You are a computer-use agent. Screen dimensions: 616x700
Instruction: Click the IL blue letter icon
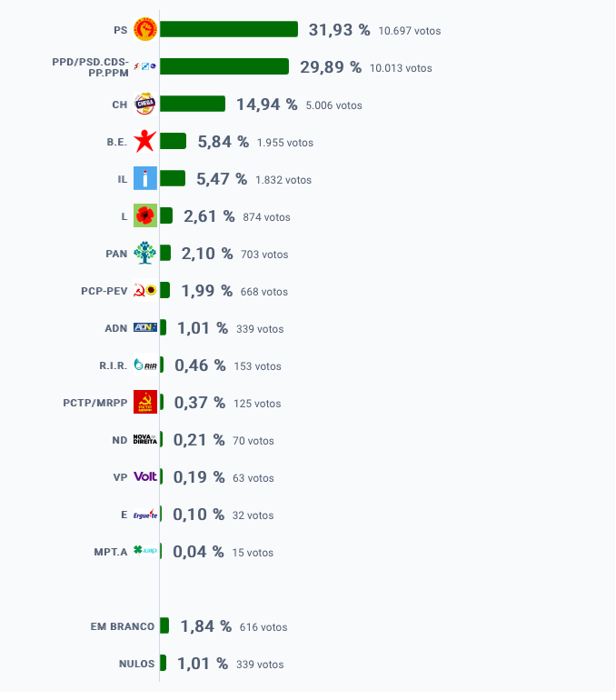145,178
